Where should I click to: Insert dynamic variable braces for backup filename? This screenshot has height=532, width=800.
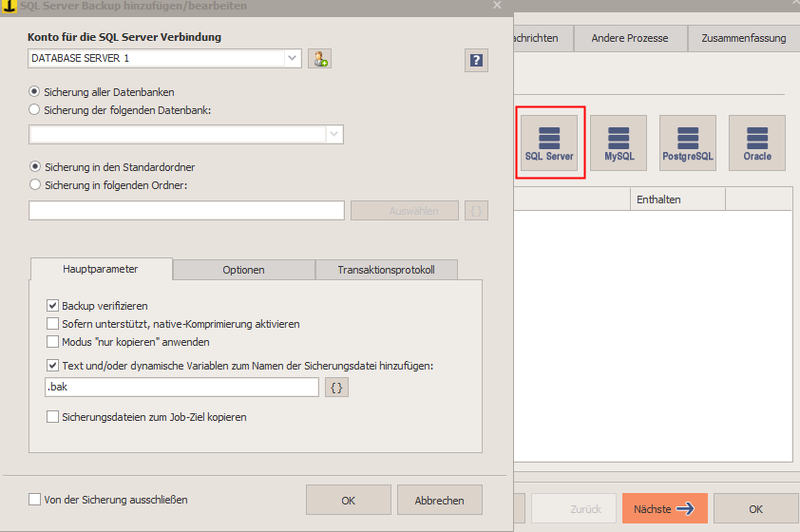[336, 388]
